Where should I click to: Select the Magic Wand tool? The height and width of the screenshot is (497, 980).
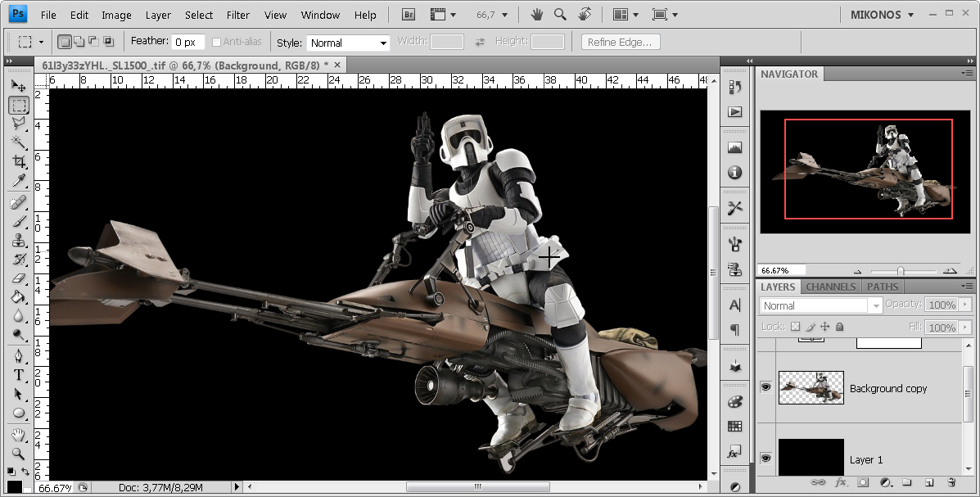(x=19, y=142)
